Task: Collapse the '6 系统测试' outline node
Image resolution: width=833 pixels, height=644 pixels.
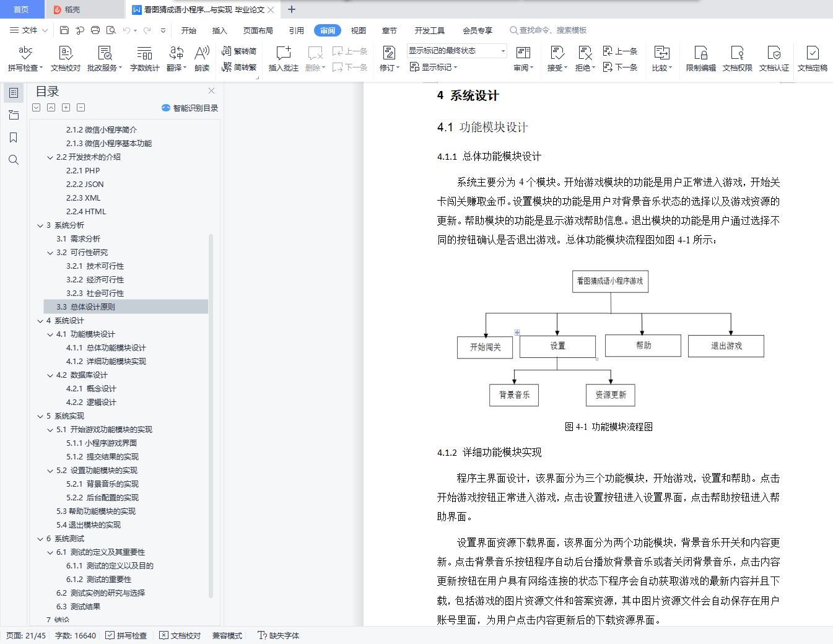Action: point(40,539)
